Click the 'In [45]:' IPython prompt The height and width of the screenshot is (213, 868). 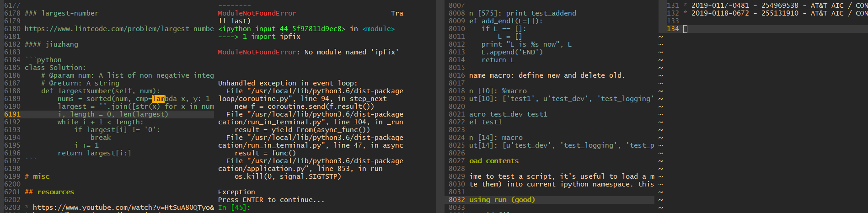coord(234,208)
